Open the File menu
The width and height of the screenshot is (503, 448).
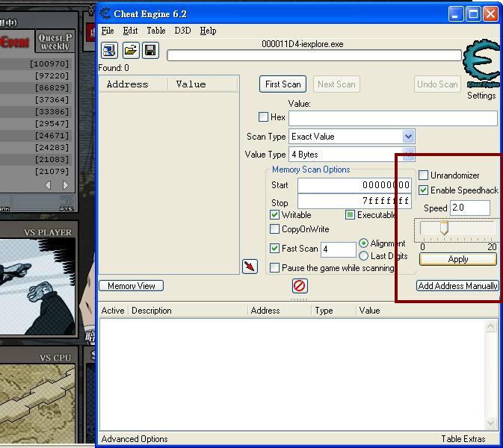pos(108,31)
